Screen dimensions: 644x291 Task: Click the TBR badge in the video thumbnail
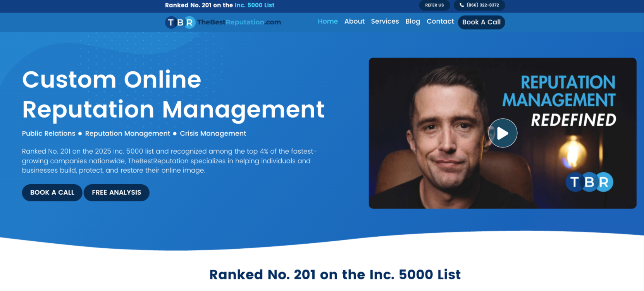pyautogui.click(x=589, y=182)
